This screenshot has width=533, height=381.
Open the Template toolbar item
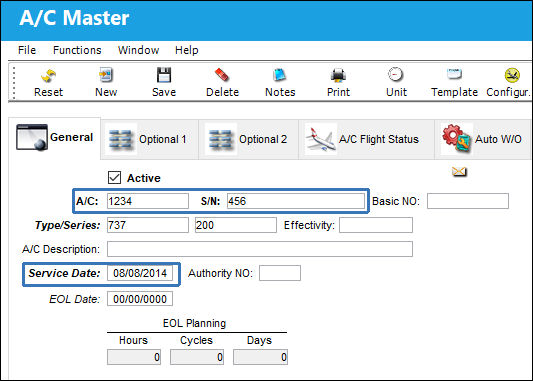click(x=454, y=74)
